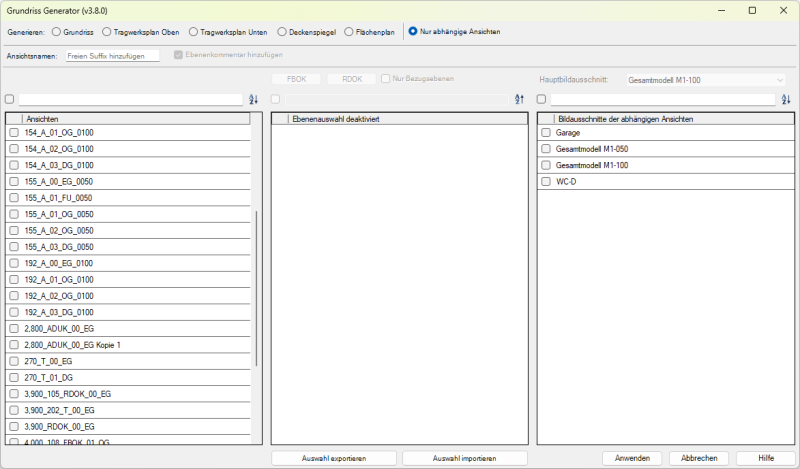Check Gesamtmodell M1-050 in the Bildausschnitte list
The width and height of the screenshot is (800, 469).
click(x=546, y=149)
